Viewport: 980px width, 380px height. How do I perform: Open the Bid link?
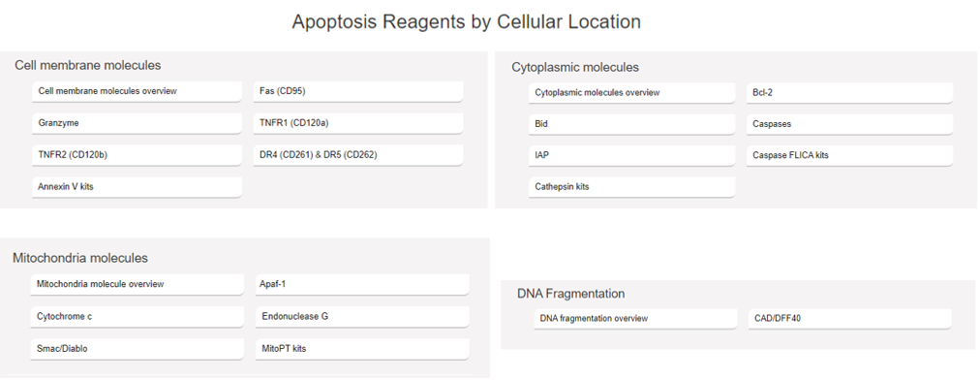(632, 124)
